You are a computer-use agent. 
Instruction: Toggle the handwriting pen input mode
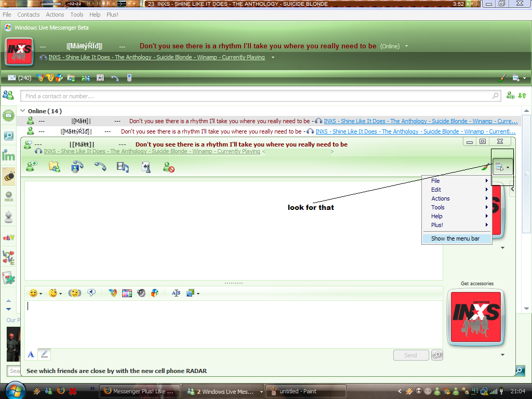tap(44, 354)
